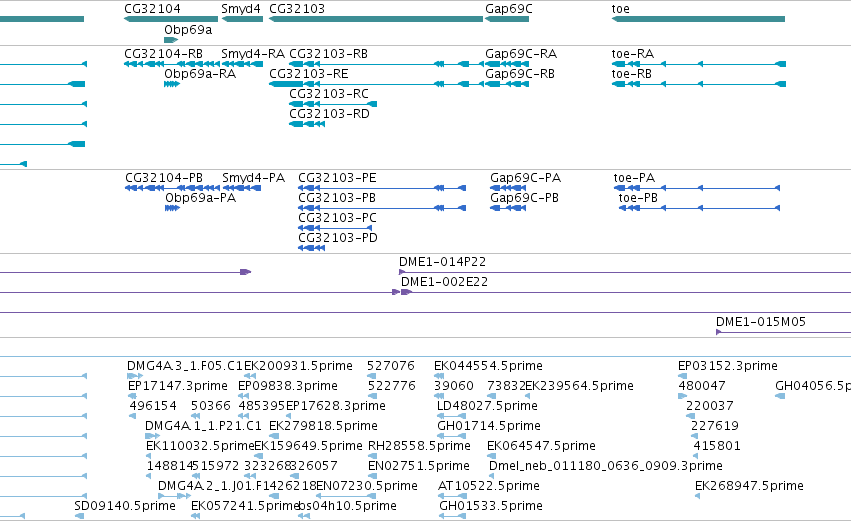Select BAC clone DME1-015M05
The height and width of the screenshot is (521, 851).
coord(761,322)
